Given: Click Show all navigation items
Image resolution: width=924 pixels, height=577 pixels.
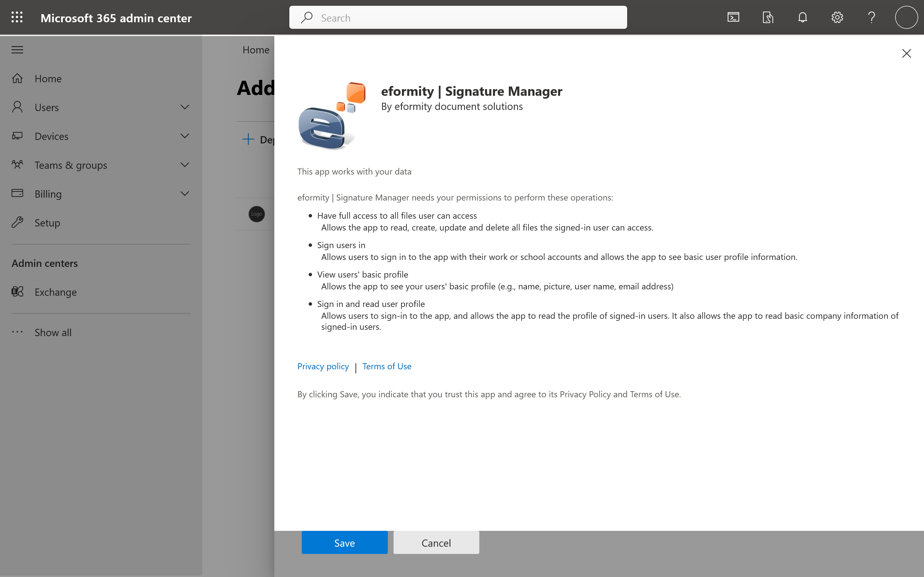Looking at the screenshot, I should coord(53,332).
